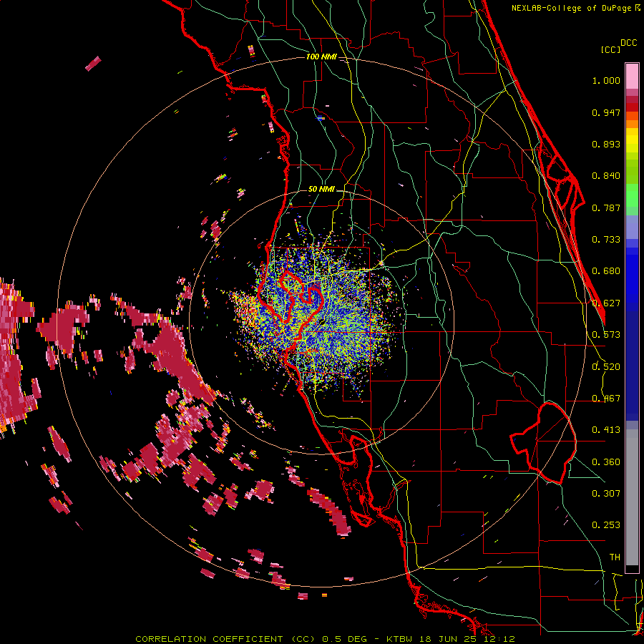644x644 pixels.
Task: Click the 0.893 legend value
Action: pyautogui.click(x=606, y=144)
